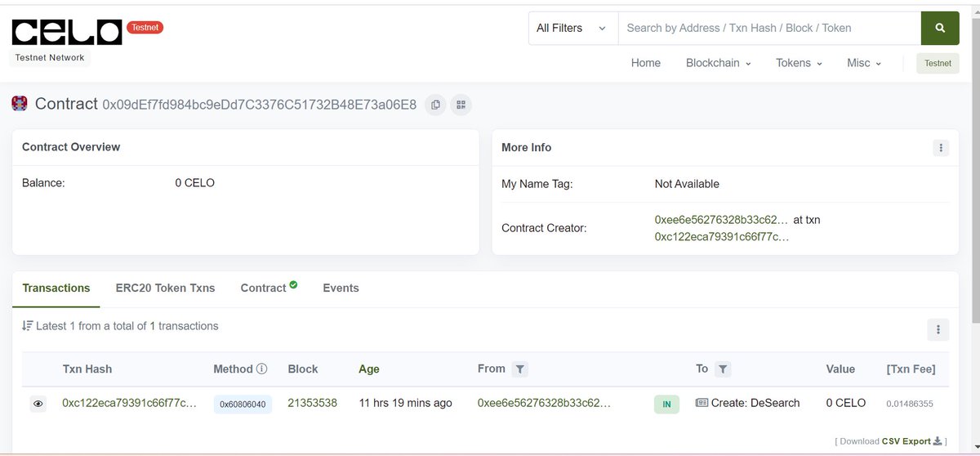
Task: Select the contract address text 0x09dEf7fd984bc9e
Action: point(260,105)
